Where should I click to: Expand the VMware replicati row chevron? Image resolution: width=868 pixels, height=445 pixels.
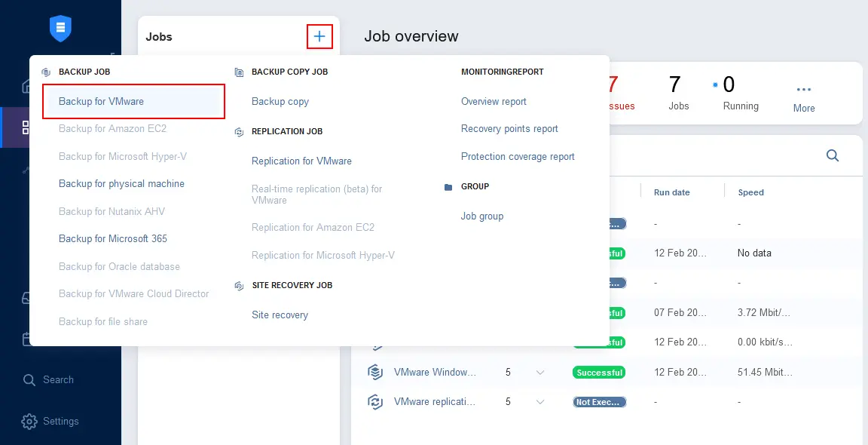pos(540,402)
